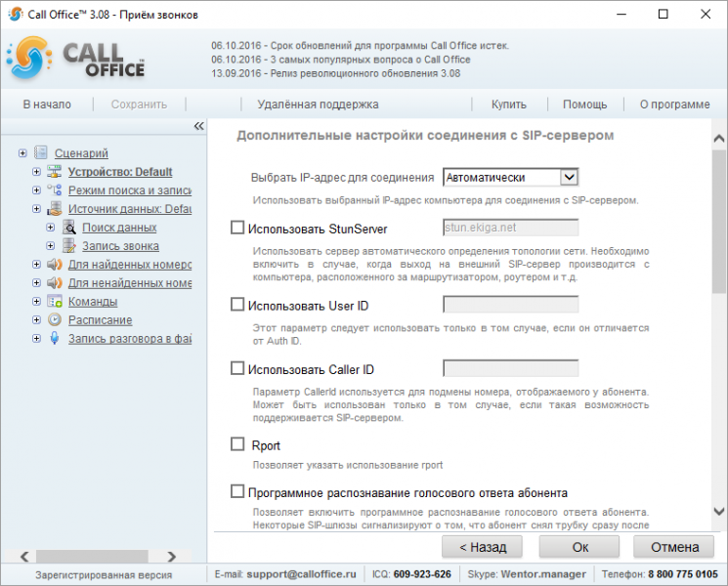The image size is (728, 586).
Task: Open news: Срок обновлений истек
Action: coord(361,46)
